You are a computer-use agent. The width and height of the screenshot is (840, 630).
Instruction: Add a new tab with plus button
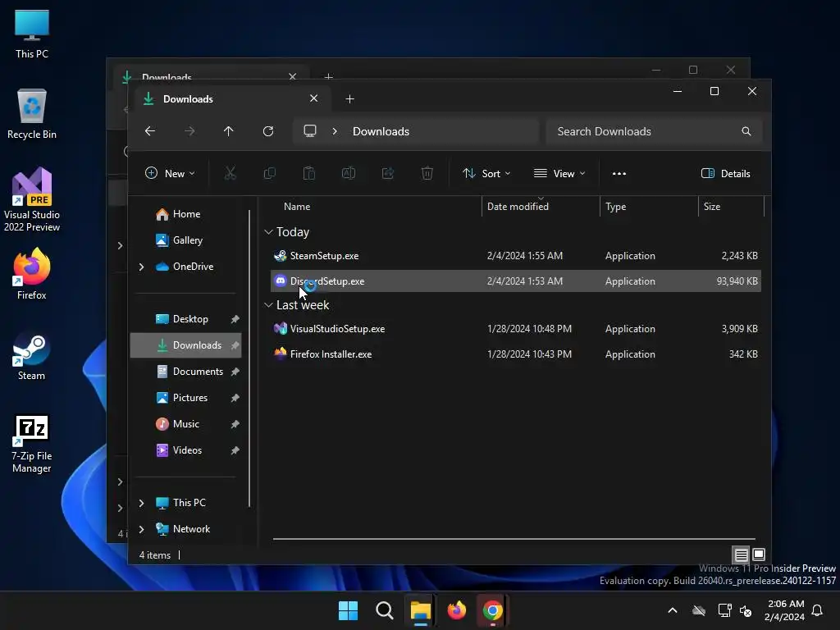pos(349,99)
